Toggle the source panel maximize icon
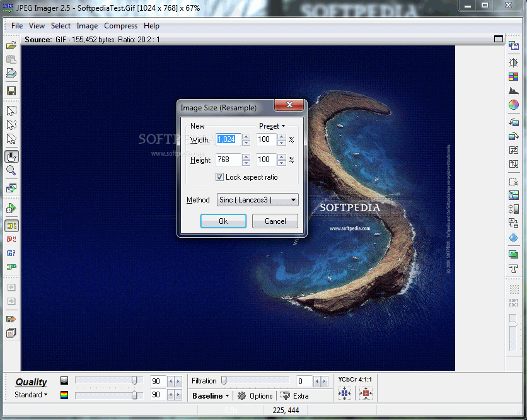 pyautogui.click(x=499, y=39)
